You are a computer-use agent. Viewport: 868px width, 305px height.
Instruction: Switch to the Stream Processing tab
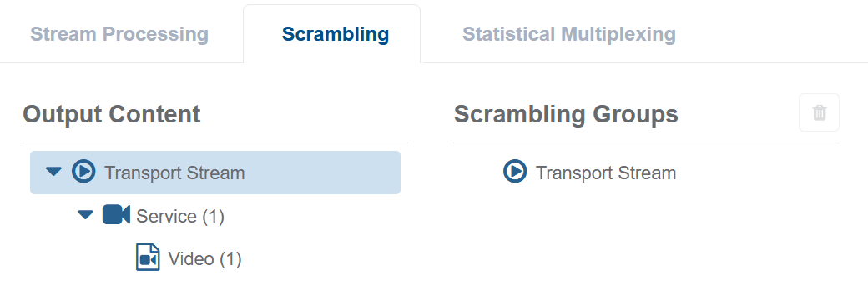pos(119,34)
